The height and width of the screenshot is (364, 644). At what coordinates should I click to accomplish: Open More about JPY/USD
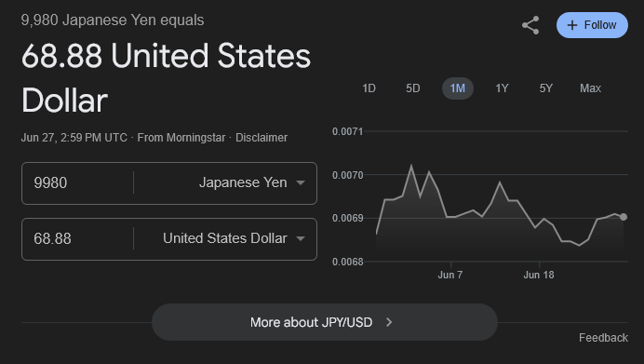pos(325,322)
